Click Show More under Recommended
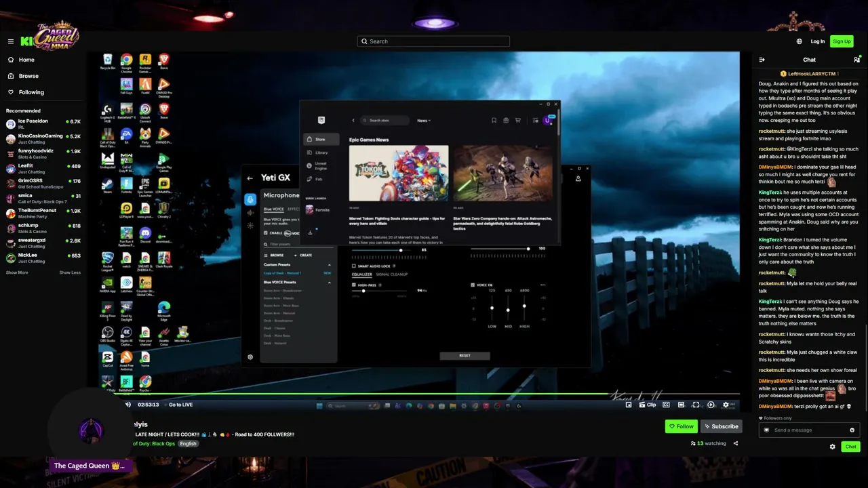This screenshot has height=488, width=868. [x=17, y=272]
